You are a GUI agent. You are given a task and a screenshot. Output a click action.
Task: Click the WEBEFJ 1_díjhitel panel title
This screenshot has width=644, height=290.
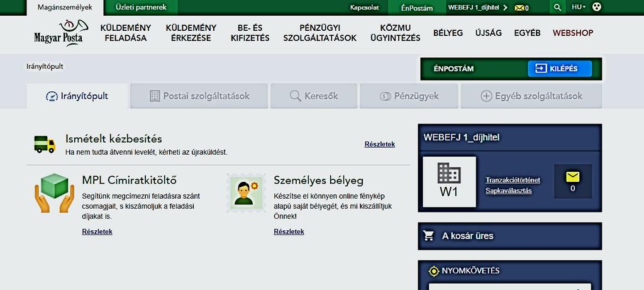tap(462, 138)
